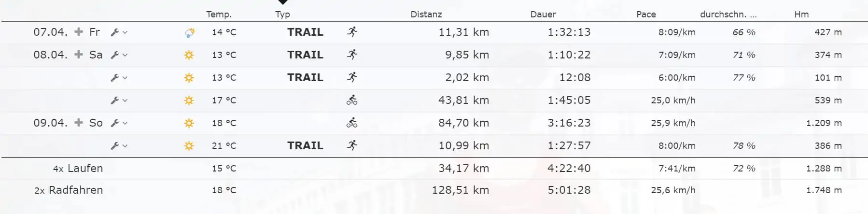The image size is (868, 214).
Task: Click the cycling icon of the 84,70 km ride
Action: pyautogui.click(x=352, y=123)
